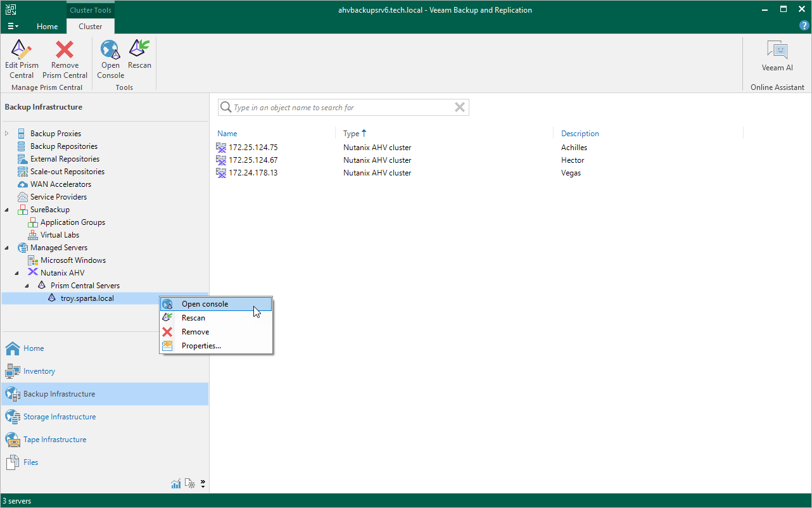Click the Achilles description cell

pyautogui.click(x=574, y=148)
